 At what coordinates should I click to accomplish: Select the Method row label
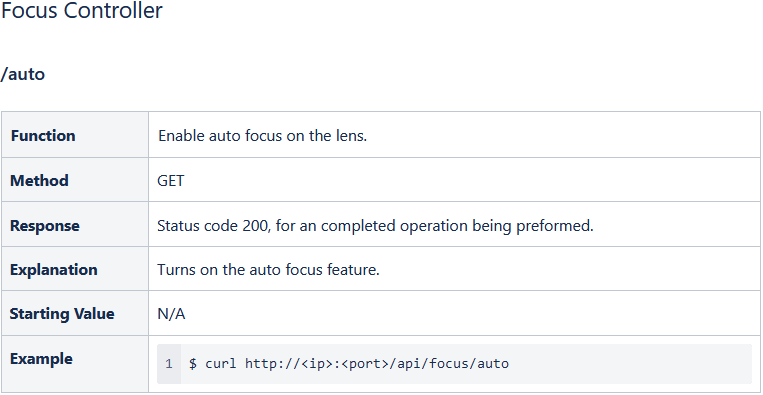point(39,180)
